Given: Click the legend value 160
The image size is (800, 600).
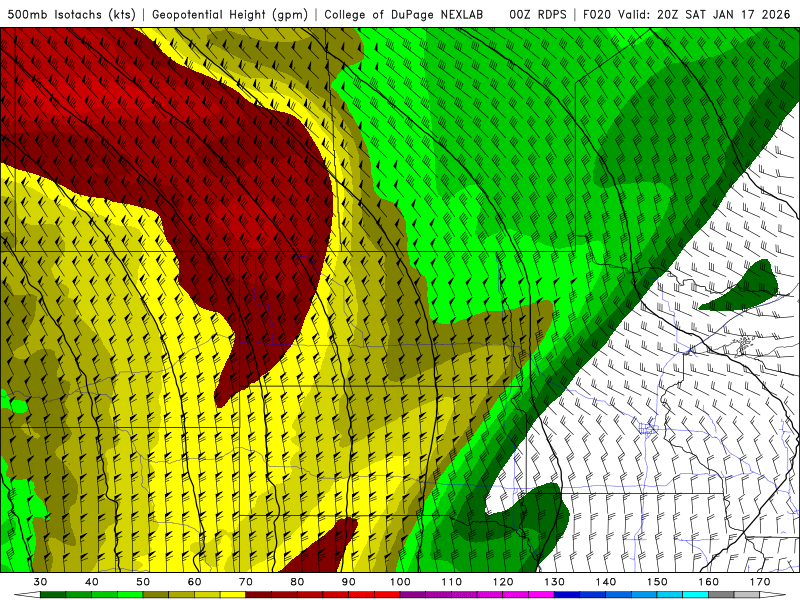Looking at the screenshot, I should pyautogui.click(x=708, y=582).
